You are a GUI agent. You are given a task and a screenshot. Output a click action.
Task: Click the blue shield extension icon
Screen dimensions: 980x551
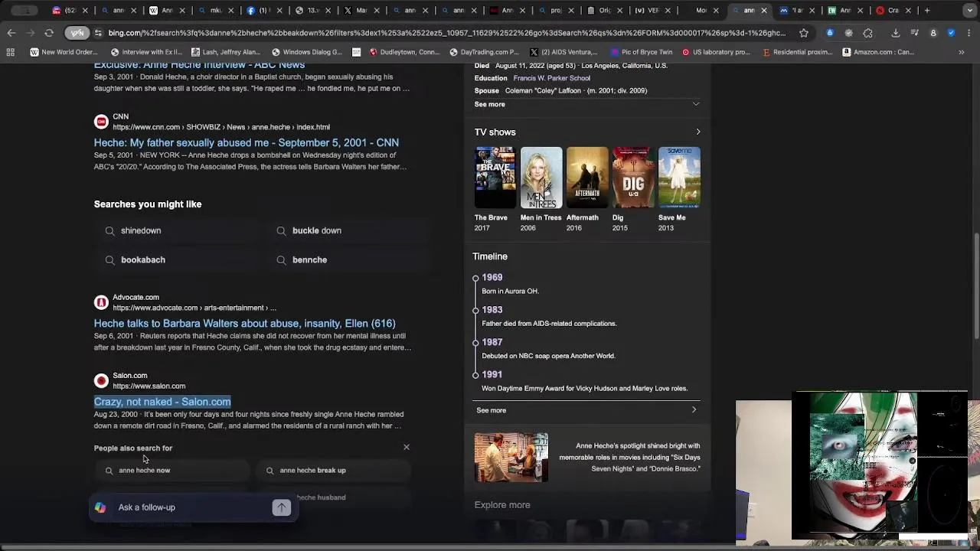830,33
